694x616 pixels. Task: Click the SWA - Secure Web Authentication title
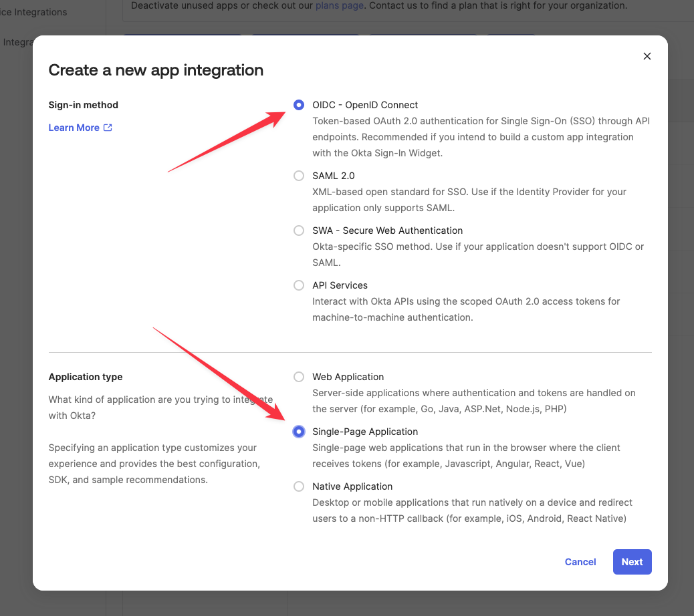coord(387,230)
